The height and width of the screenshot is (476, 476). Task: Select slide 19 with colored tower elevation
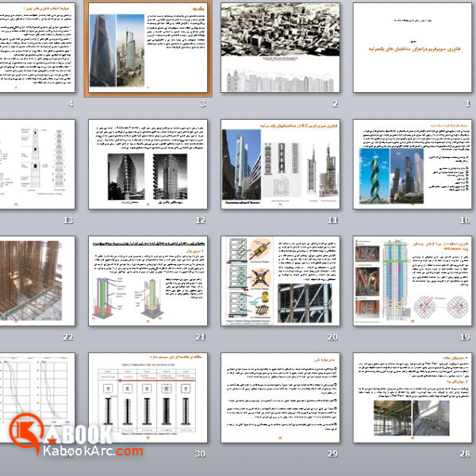click(413, 281)
